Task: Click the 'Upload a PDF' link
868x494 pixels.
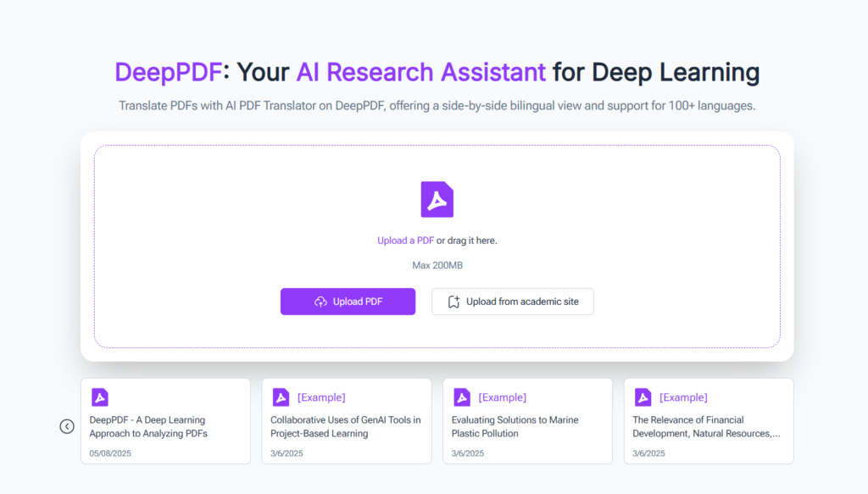Action: tap(405, 241)
